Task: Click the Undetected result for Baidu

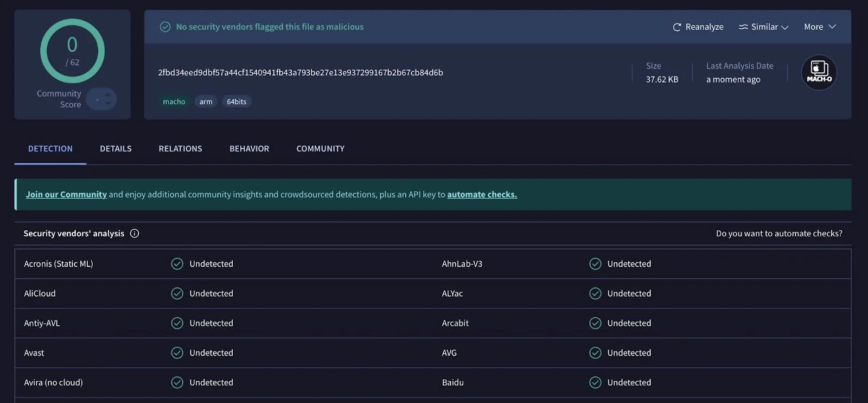Action: (x=629, y=382)
